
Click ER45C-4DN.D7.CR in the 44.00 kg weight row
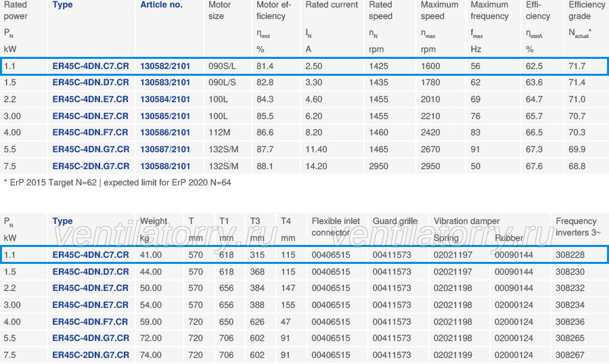coord(91,271)
